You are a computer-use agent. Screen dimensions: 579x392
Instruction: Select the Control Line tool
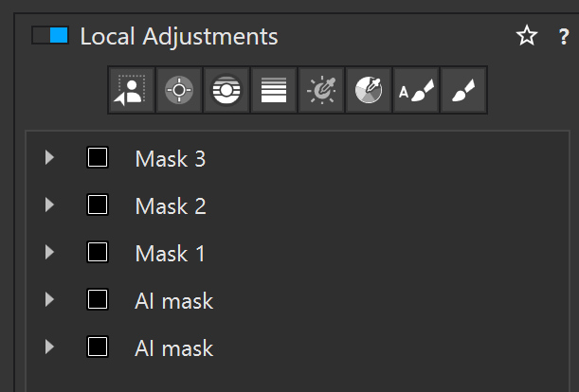click(226, 90)
